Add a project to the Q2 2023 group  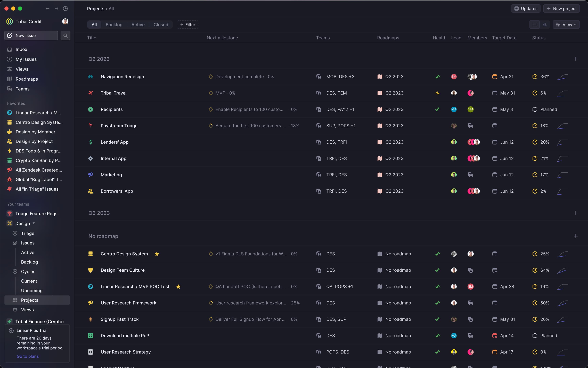575,59
